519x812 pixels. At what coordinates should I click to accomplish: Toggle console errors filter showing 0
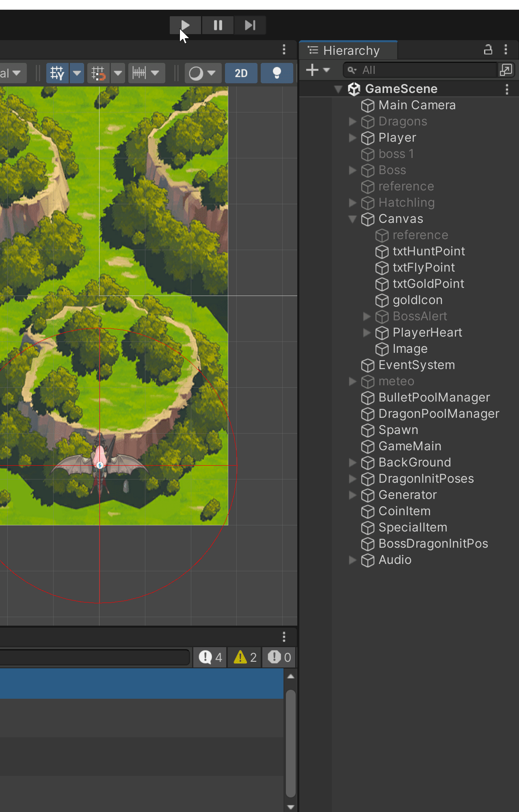coord(279,657)
